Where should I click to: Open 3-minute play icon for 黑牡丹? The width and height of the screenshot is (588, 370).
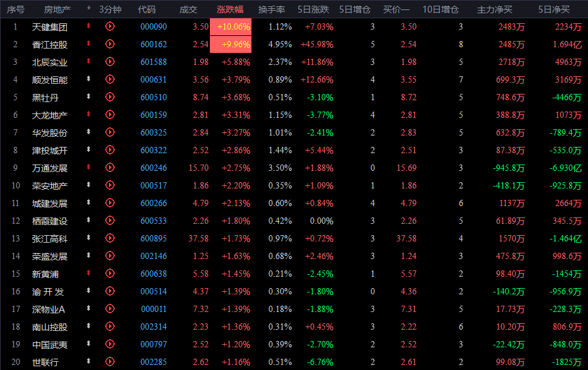pyautogui.click(x=110, y=96)
